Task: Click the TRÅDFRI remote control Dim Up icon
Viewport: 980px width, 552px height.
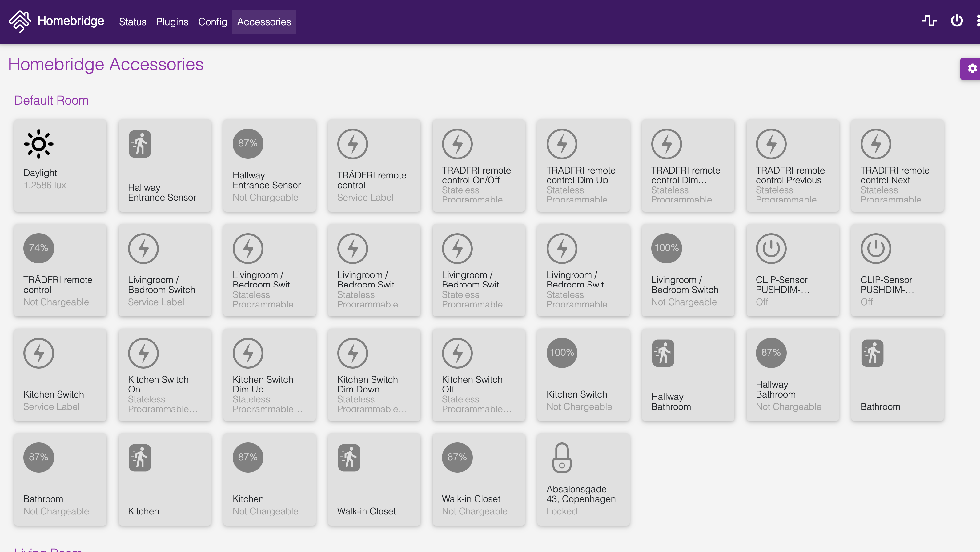Action: (x=561, y=144)
